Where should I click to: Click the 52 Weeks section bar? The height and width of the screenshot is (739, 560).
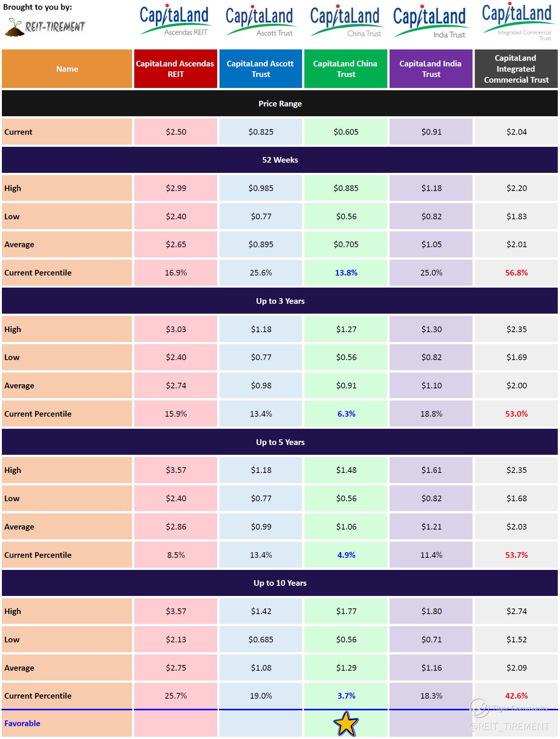280,160
